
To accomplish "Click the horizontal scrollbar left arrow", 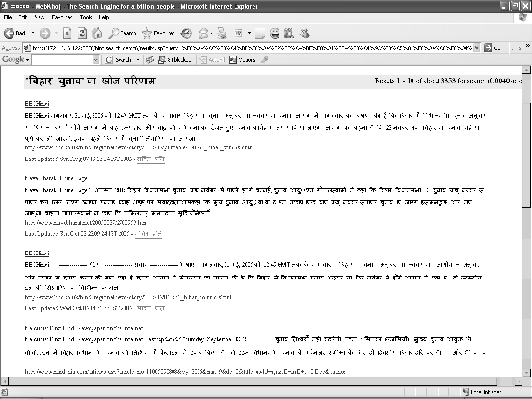I will [x=4, y=381].
